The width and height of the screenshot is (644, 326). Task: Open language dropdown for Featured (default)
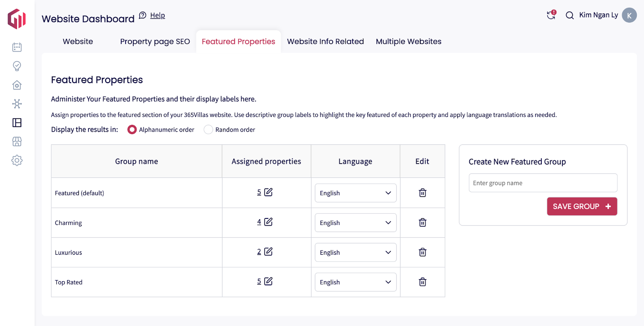click(x=355, y=193)
